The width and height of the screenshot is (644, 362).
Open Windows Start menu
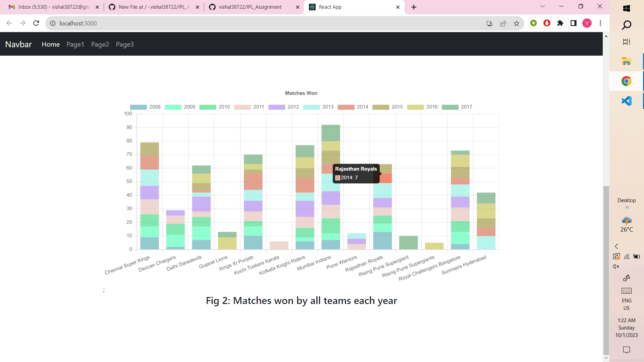tap(627, 8)
